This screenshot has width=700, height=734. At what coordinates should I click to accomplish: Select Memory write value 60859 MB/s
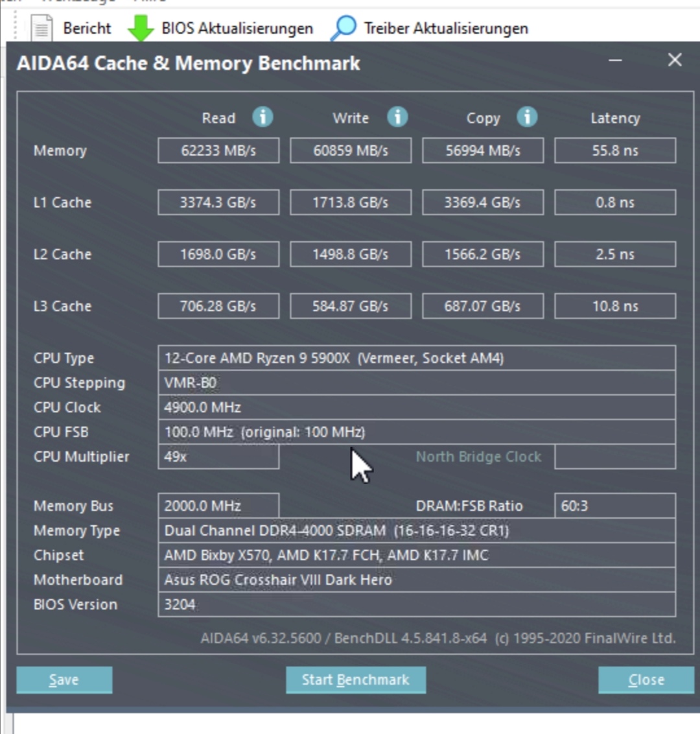pos(351,150)
